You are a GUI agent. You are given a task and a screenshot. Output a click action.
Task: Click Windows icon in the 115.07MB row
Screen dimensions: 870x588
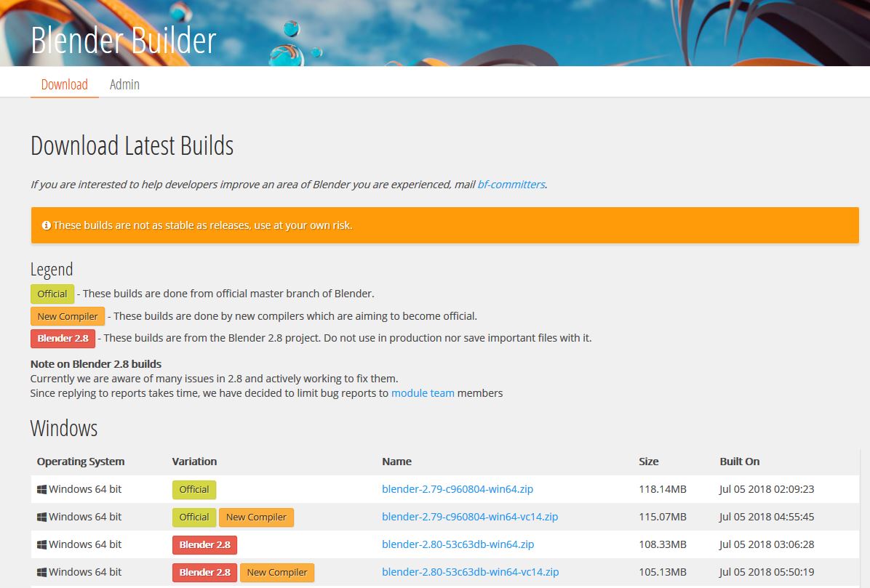(x=41, y=517)
